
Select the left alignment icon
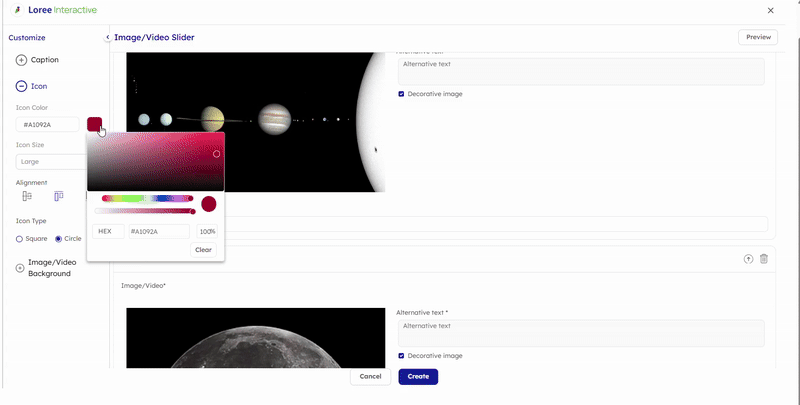[x=27, y=197]
